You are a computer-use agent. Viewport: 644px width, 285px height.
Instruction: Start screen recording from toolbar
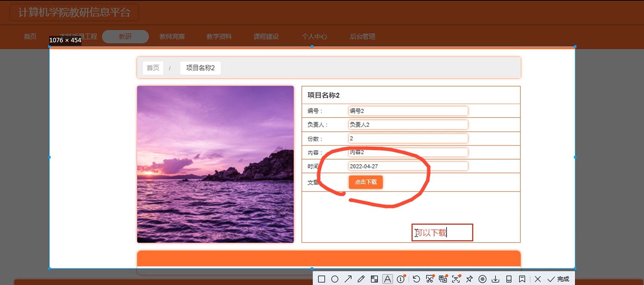tap(482, 279)
